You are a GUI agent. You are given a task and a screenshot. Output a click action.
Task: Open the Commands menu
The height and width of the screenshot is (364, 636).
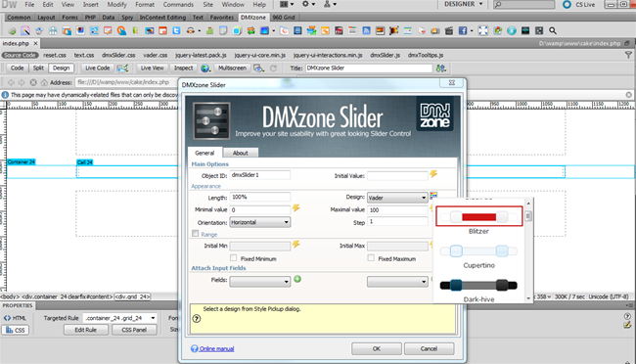[x=178, y=5]
